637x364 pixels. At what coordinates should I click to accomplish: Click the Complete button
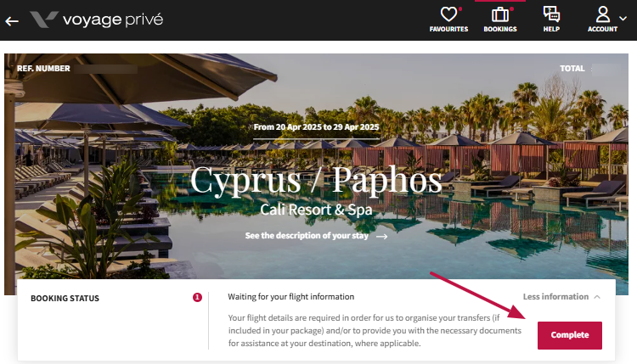click(x=570, y=335)
